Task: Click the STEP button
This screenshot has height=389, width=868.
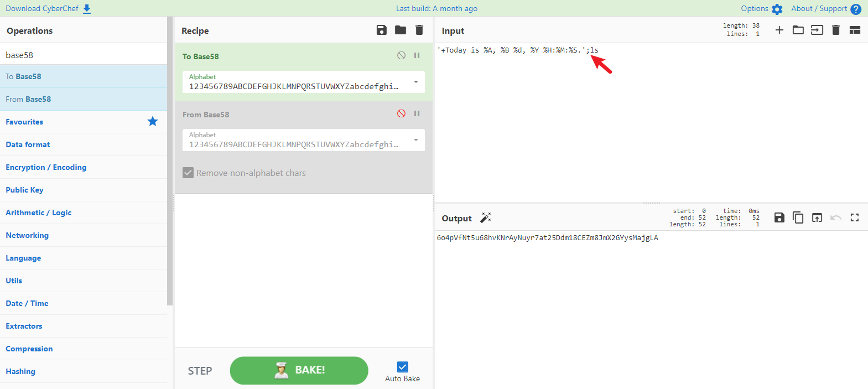Action: (x=200, y=371)
